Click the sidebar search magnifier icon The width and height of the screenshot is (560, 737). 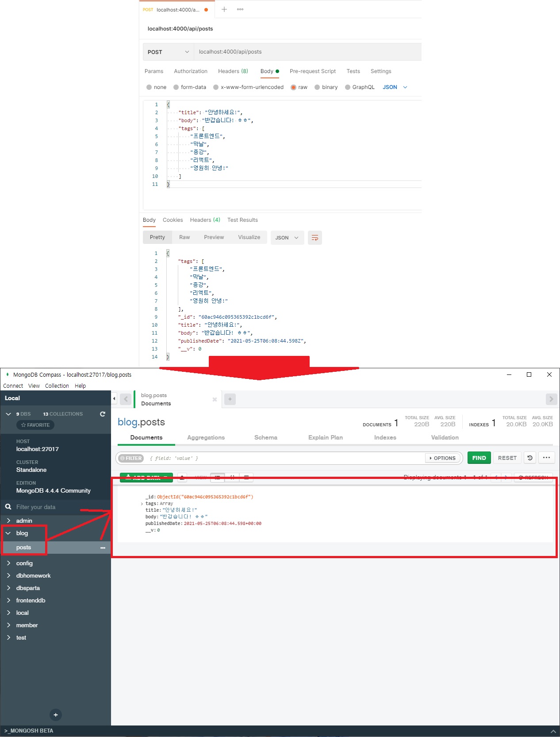point(8,507)
